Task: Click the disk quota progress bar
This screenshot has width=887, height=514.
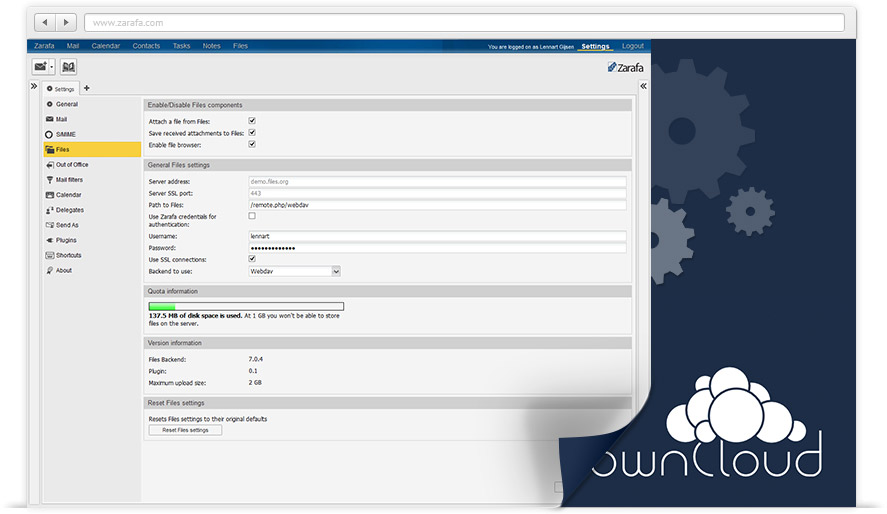Action: click(x=246, y=306)
